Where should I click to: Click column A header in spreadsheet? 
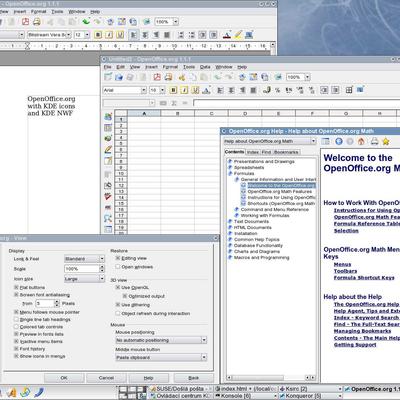[144, 114]
